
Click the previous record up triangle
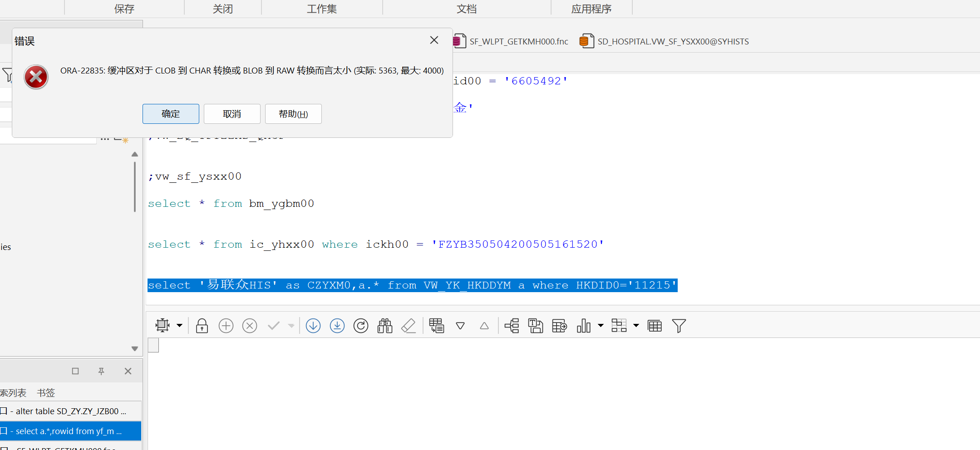(484, 326)
